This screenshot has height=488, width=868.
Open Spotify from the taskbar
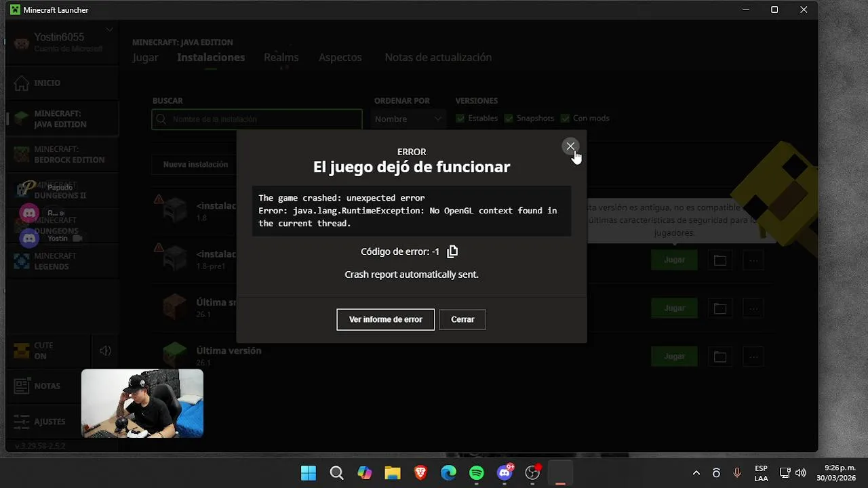tap(477, 472)
